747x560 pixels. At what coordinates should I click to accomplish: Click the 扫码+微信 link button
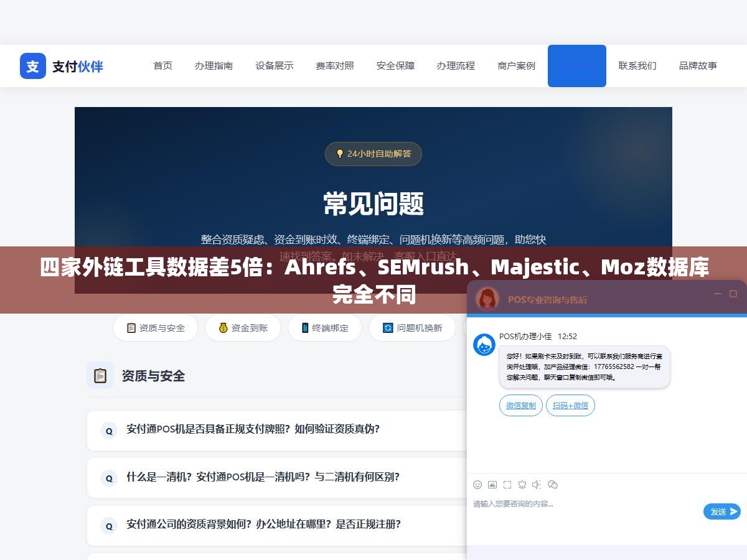point(570,406)
